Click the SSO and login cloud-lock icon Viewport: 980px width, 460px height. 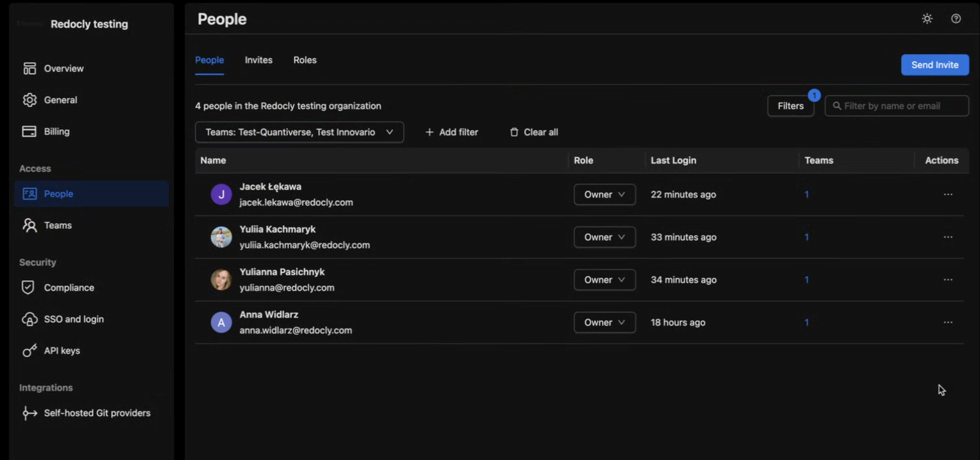(x=29, y=319)
